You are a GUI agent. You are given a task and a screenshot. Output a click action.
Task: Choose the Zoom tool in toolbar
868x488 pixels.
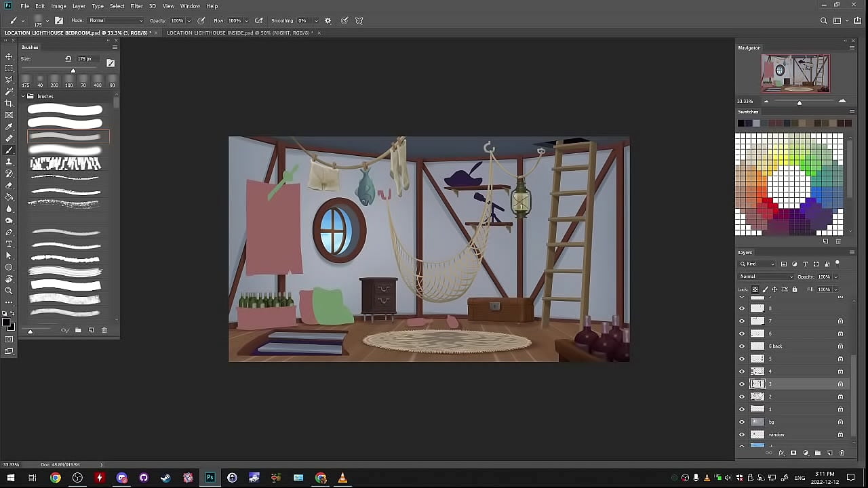[9, 291]
